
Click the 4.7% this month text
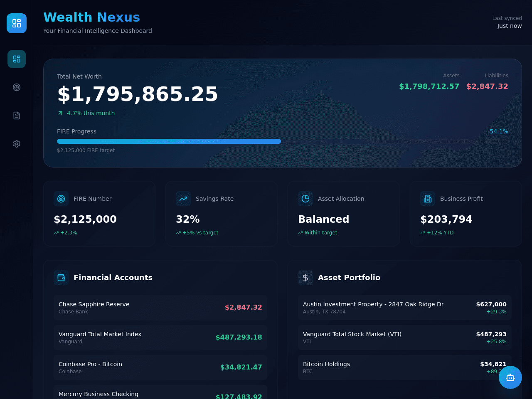pos(91,113)
